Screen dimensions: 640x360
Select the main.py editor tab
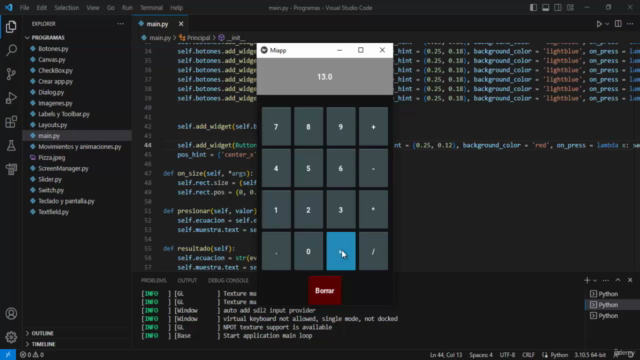pos(157,24)
